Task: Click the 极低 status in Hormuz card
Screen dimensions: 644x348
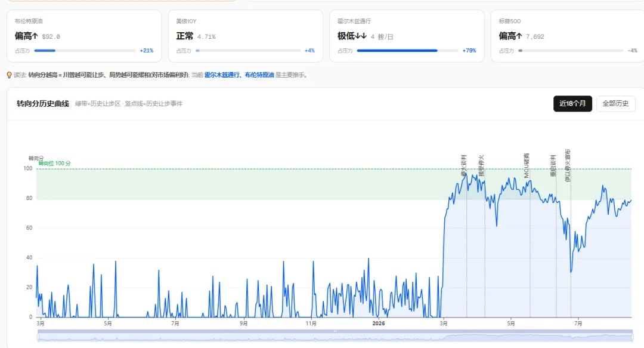Action: point(352,36)
